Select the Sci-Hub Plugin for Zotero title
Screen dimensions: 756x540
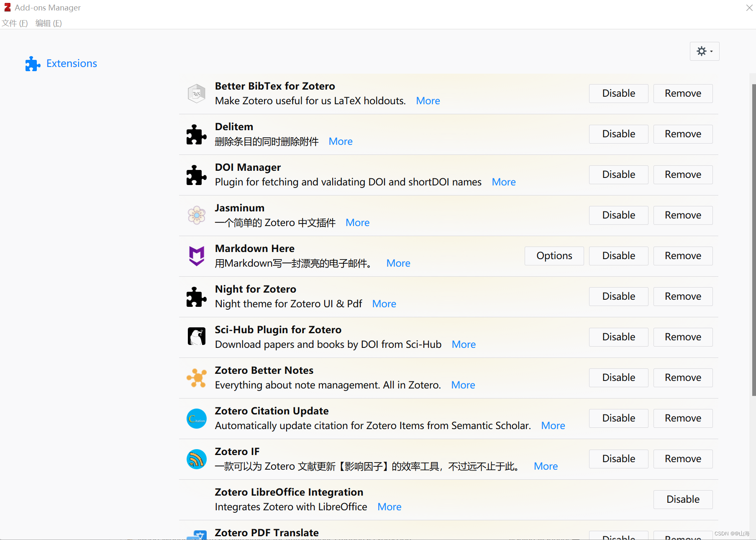(278, 330)
